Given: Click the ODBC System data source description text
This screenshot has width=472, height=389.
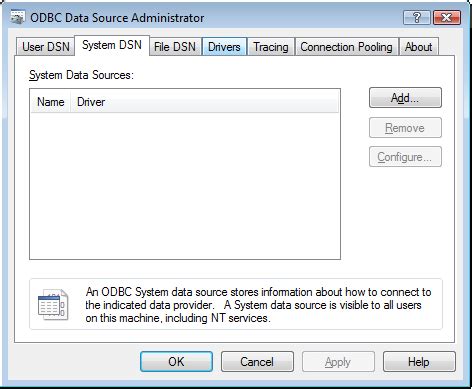Looking at the screenshot, I should click(x=258, y=305).
